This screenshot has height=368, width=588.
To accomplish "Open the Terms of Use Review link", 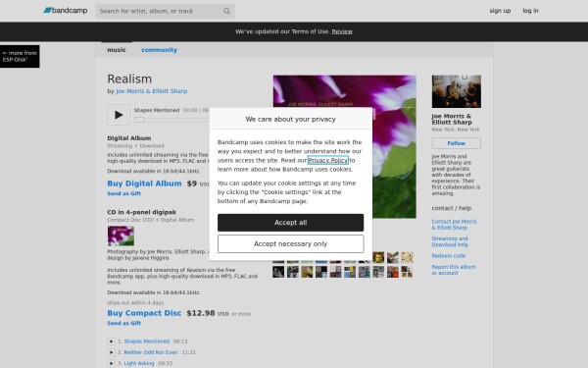I will pos(342,31).
